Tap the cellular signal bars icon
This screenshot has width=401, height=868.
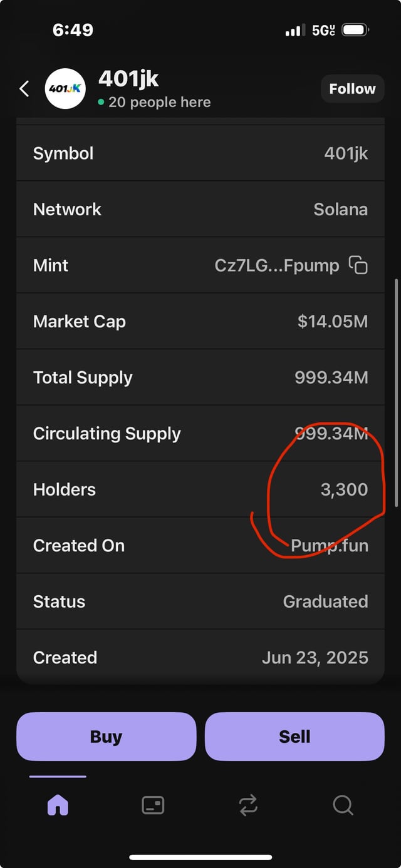(294, 30)
